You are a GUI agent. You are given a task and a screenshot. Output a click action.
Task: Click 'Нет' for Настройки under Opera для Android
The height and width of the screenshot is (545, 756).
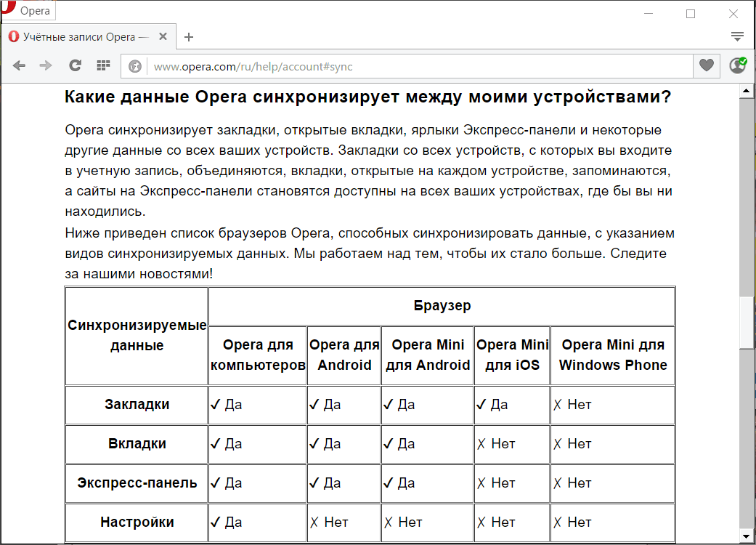[x=329, y=522]
